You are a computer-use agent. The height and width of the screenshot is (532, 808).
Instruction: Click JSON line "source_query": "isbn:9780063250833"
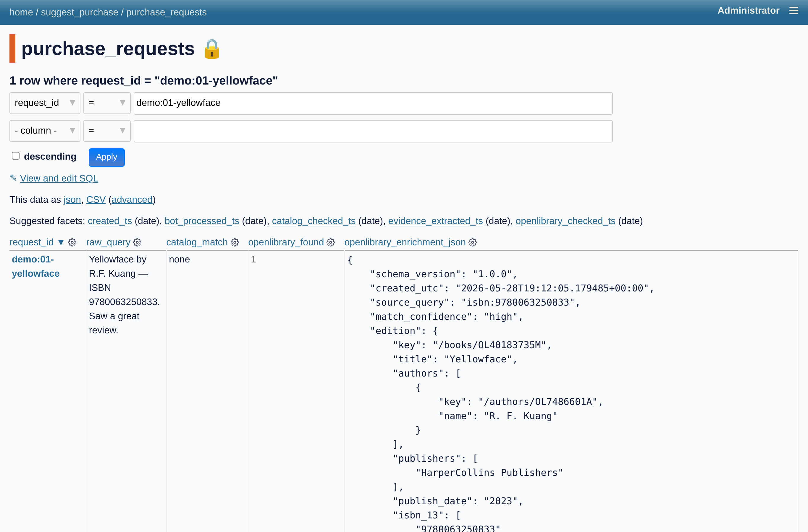(475, 302)
